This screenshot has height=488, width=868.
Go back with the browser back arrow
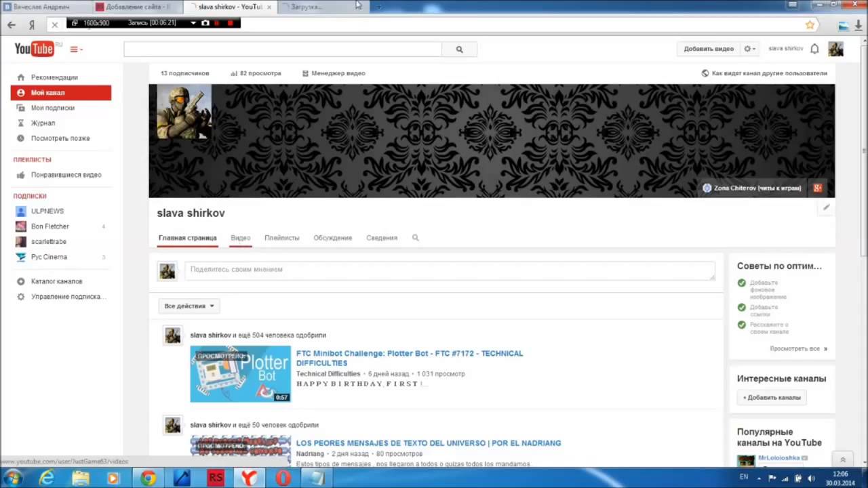click(x=12, y=24)
